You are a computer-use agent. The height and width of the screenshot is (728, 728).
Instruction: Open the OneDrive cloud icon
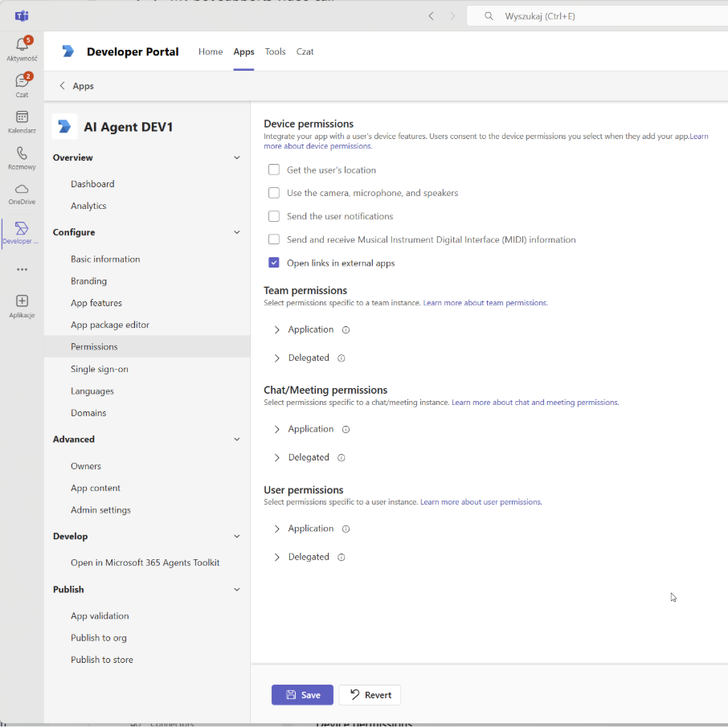tap(22, 190)
